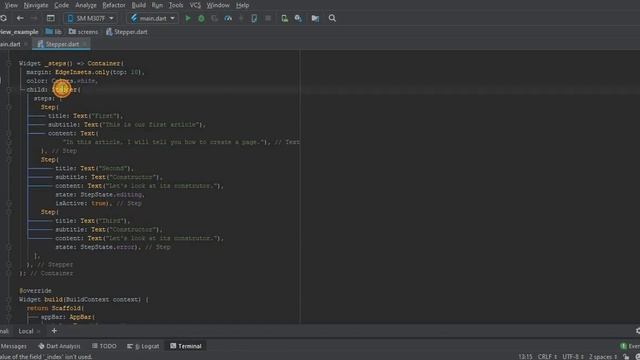Open the Build menu

[139, 5]
